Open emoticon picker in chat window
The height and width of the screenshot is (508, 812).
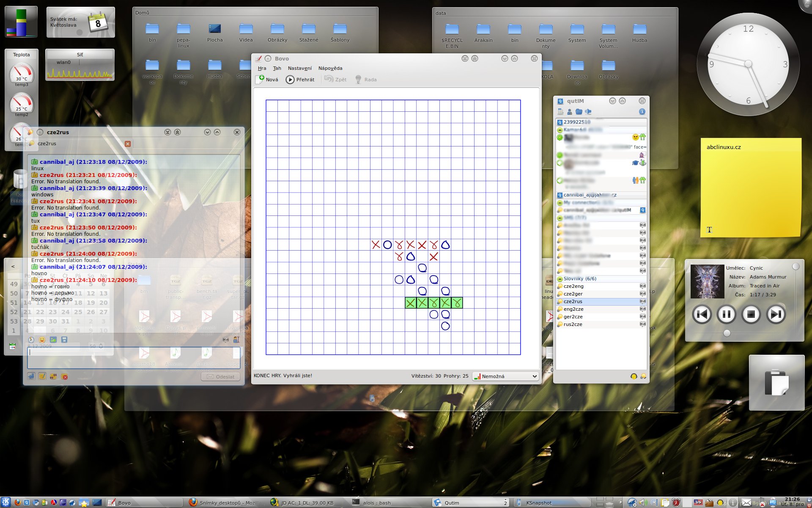coord(42,340)
